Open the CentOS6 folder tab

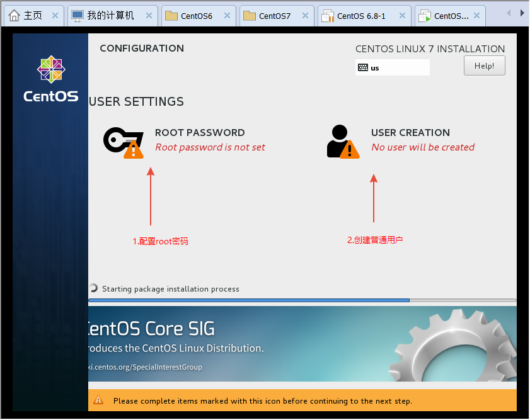(199, 16)
